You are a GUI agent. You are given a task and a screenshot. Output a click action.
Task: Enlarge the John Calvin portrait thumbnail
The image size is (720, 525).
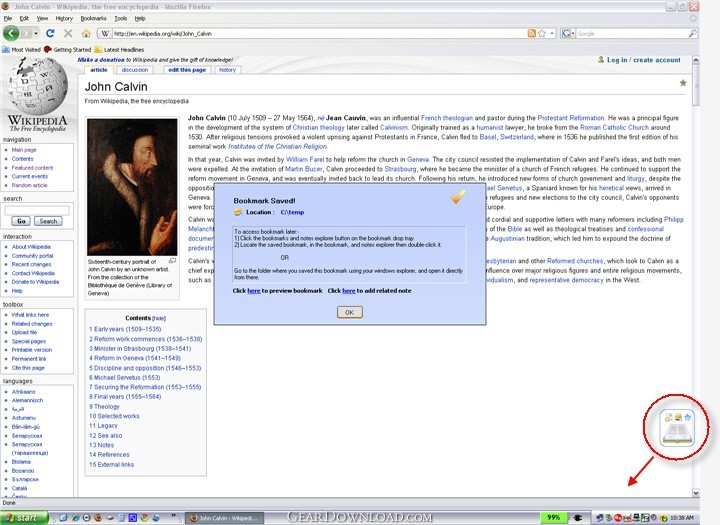tap(132, 187)
